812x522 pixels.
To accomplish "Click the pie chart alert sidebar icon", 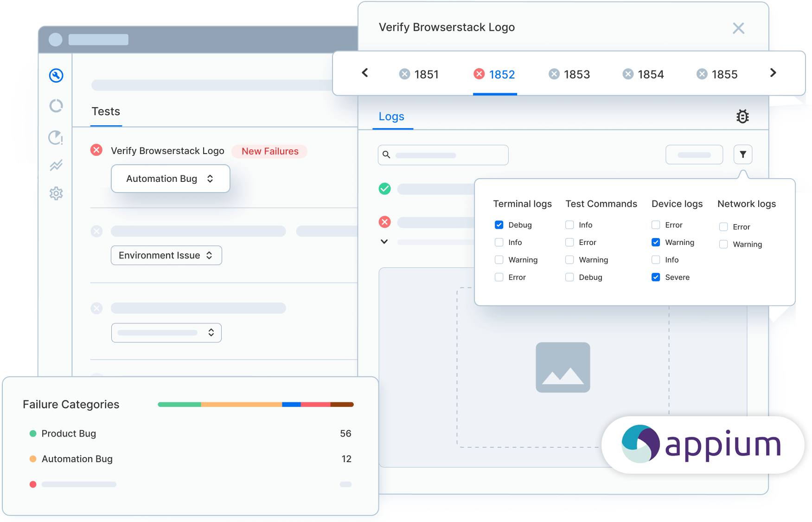I will (x=56, y=137).
